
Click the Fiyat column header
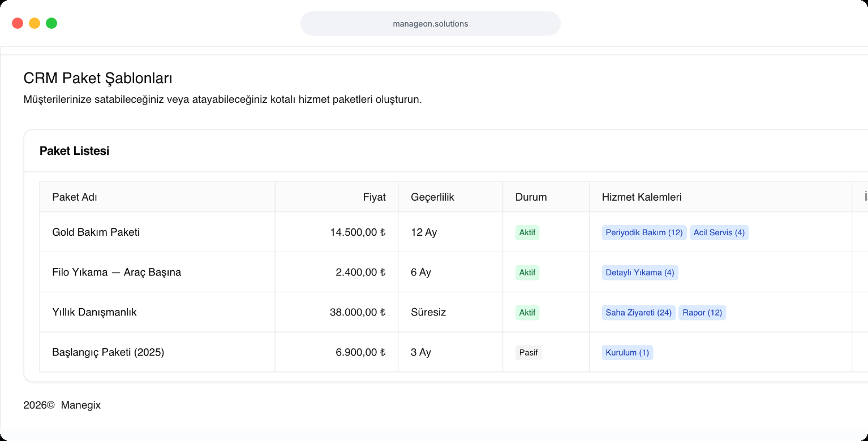337,197
